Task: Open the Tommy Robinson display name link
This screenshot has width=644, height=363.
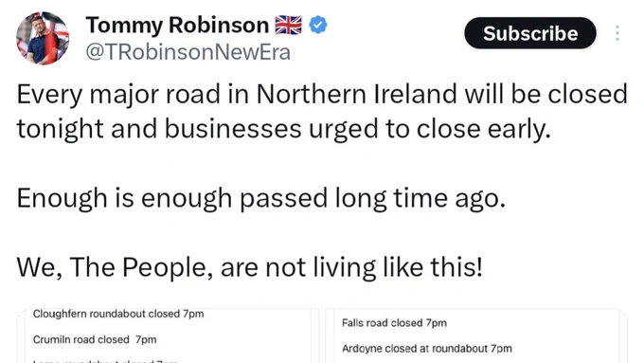Action: pyautogui.click(x=177, y=25)
